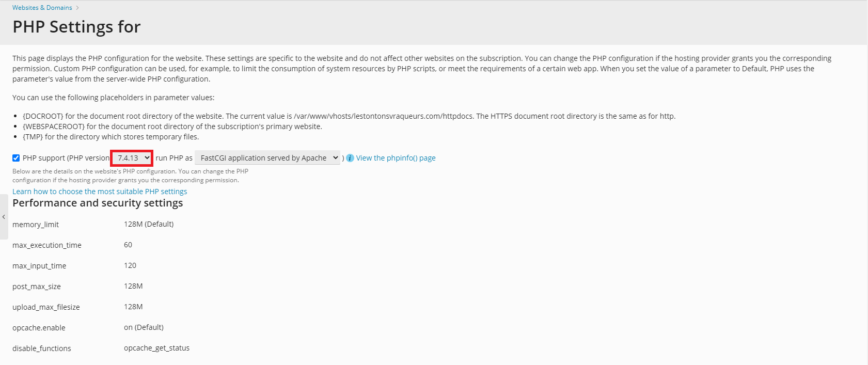868x365 pixels.
Task: Select the upload_max_filesize value 128M
Action: [x=133, y=307]
